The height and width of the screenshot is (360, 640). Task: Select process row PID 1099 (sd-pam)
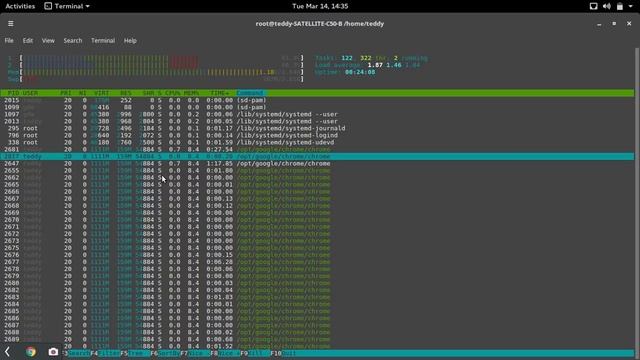[317, 107]
